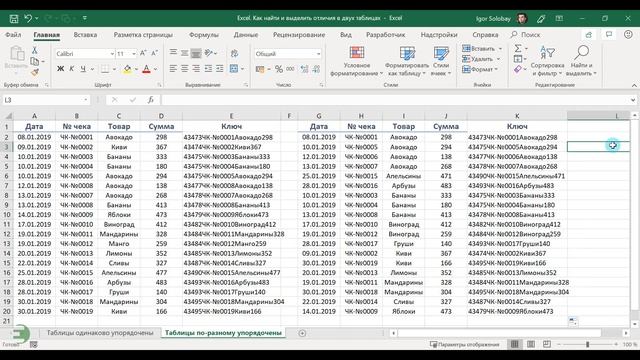Open the font color dropdown arrow
The height and width of the screenshot is (360, 640).
(156, 69)
